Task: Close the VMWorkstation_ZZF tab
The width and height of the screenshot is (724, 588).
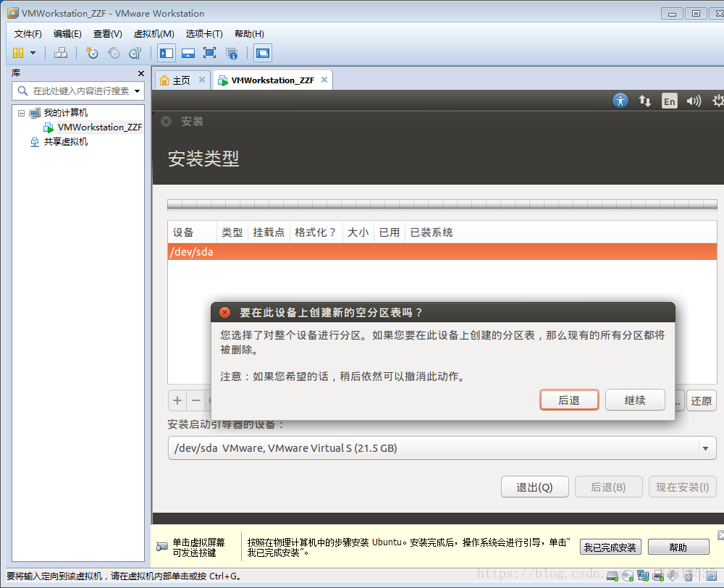Action: point(324,80)
